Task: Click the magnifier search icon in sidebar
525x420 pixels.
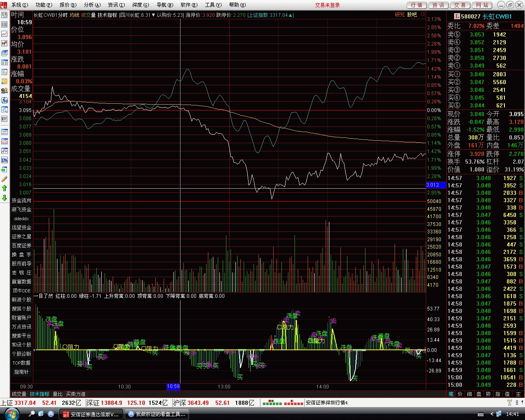Action: coord(5,110)
